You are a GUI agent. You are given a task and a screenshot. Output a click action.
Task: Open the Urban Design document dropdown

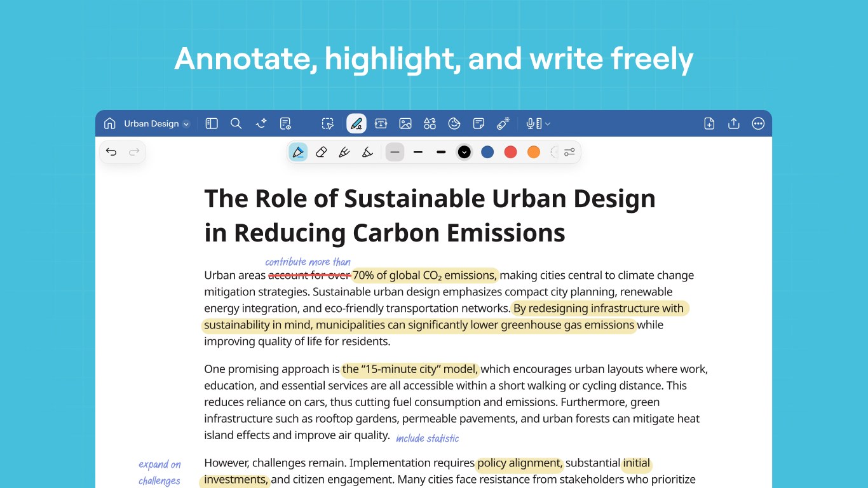click(186, 123)
